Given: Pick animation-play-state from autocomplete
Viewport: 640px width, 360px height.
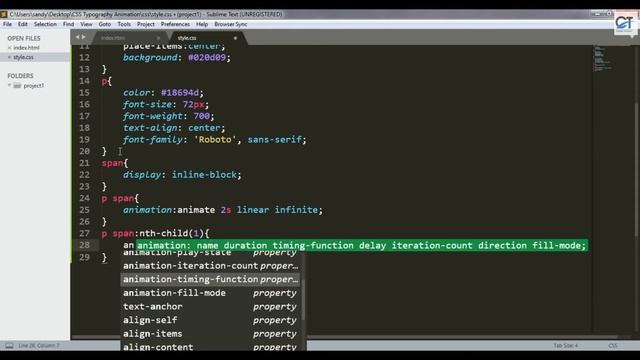Looking at the screenshot, I should point(210,253).
